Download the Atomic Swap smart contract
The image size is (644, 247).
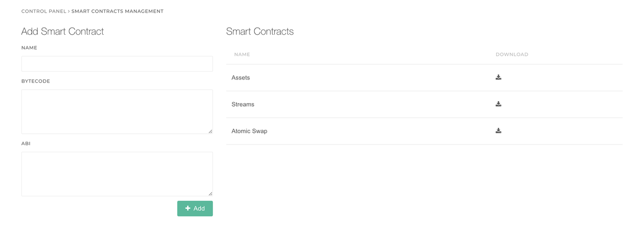498,131
